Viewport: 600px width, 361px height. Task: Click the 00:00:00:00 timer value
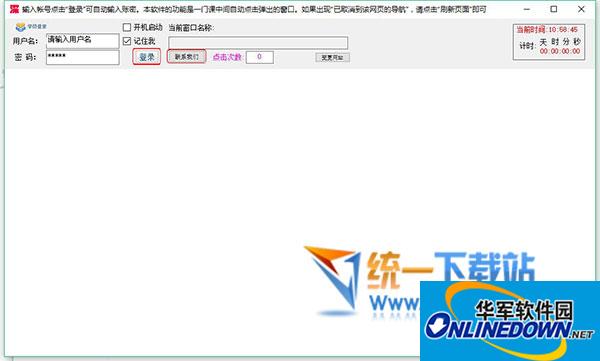click(560, 51)
